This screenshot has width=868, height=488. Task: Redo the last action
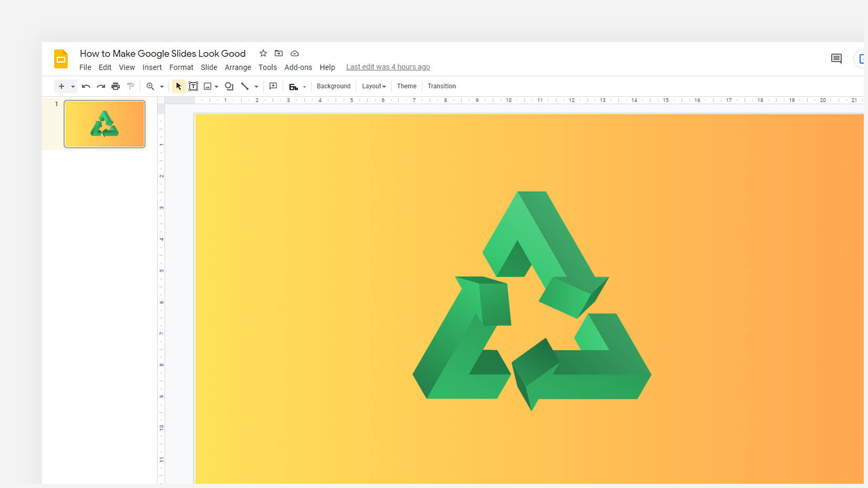click(x=101, y=86)
